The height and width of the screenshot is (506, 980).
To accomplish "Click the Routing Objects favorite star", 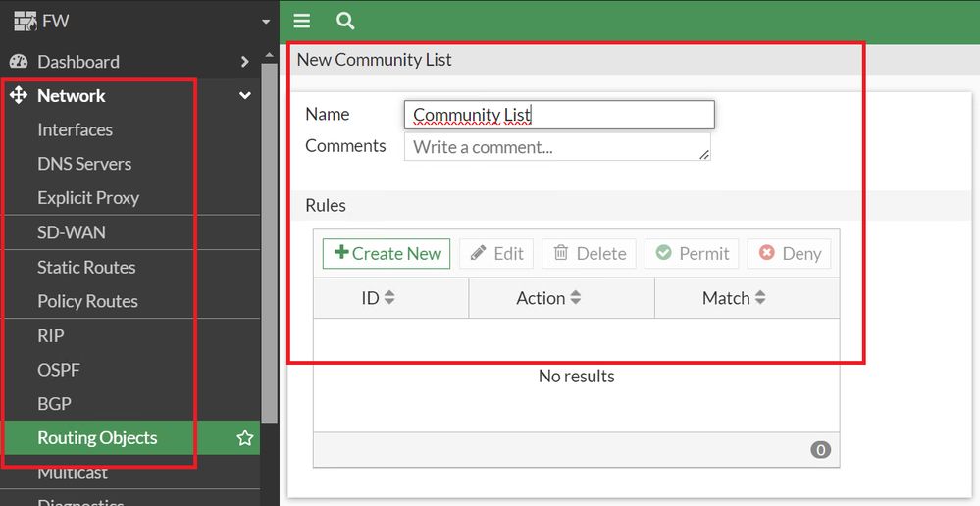I will [x=245, y=438].
